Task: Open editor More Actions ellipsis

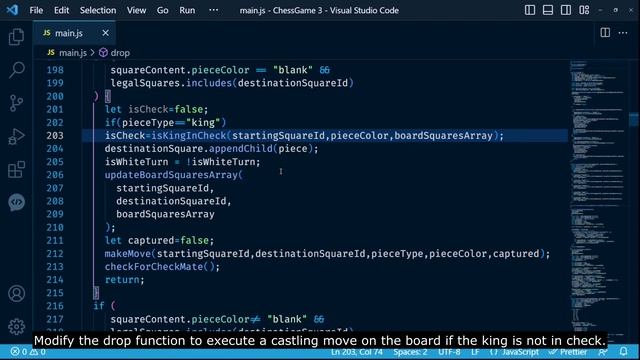Action: point(623,33)
